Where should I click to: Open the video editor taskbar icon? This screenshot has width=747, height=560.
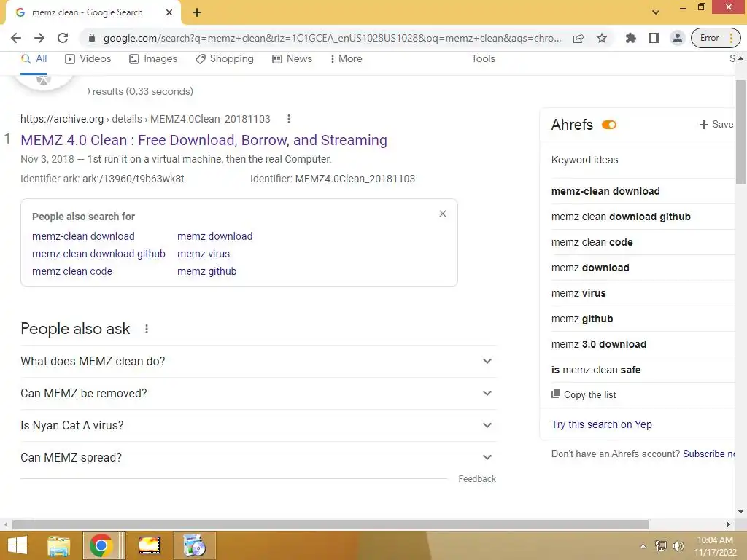[149, 545]
